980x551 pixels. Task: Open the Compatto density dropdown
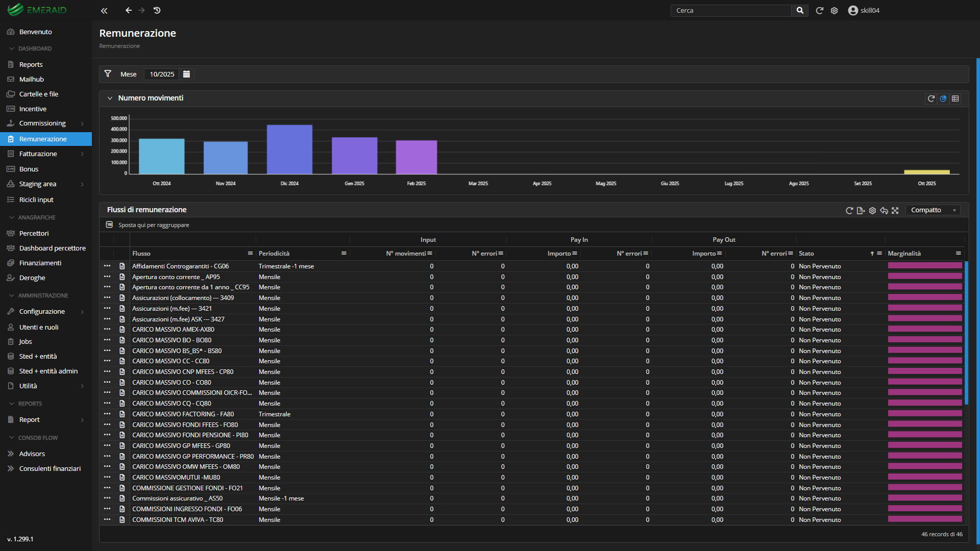pyautogui.click(x=933, y=210)
